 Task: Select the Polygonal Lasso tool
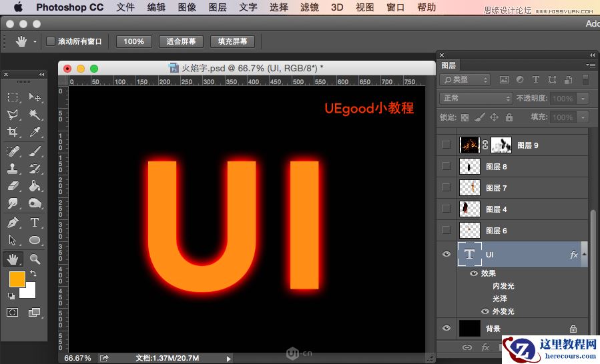pyautogui.click(x=13, y=114)
